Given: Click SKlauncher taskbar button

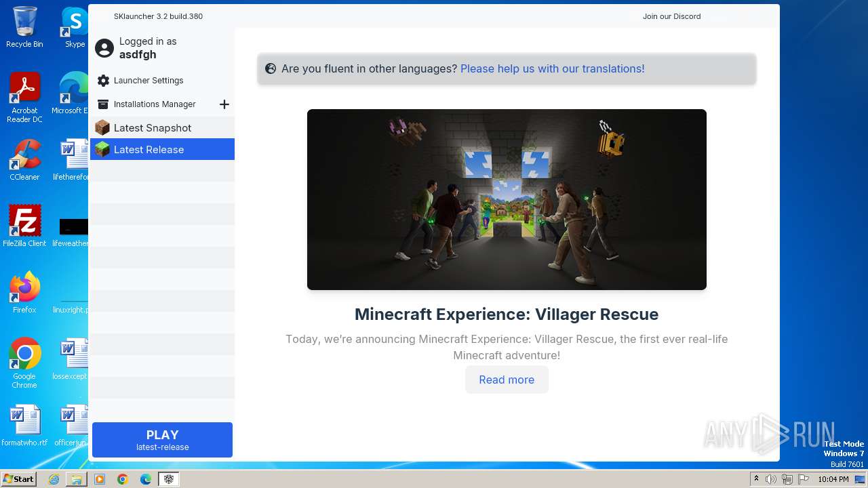Looking at the screenshot, I should pyautogui.click(x=169, y=479).
